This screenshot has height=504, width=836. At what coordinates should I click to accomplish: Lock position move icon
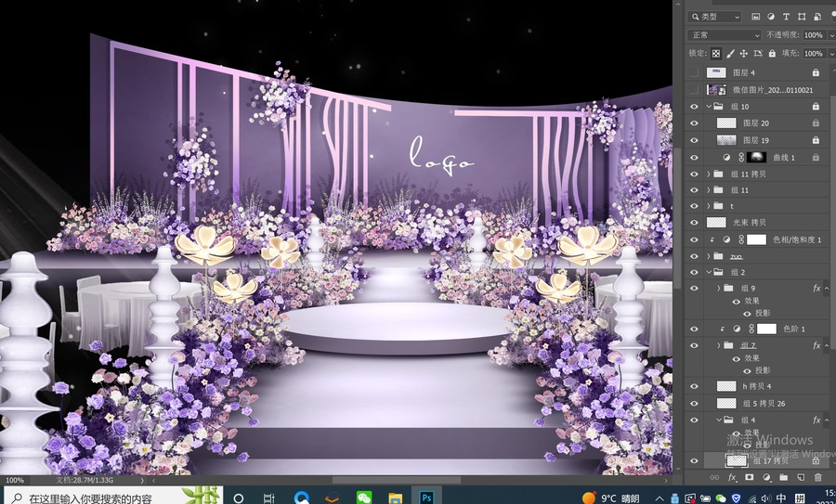pos(744,53)
